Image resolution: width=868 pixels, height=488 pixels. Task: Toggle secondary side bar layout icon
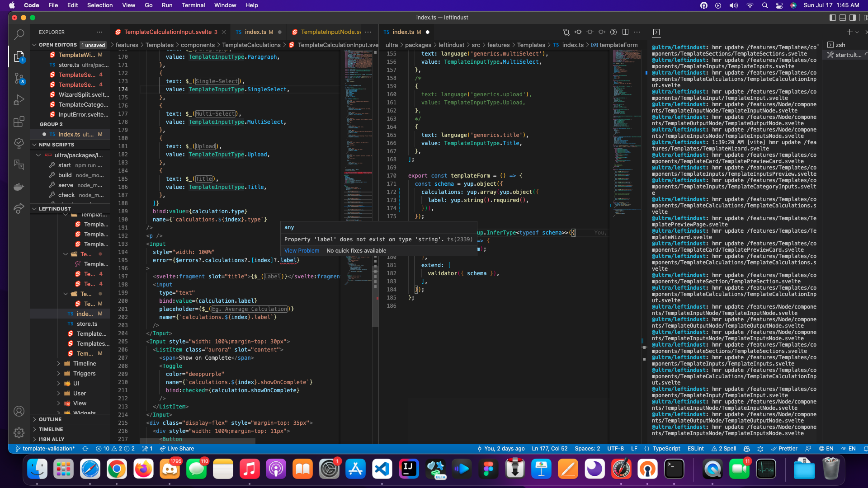coord(853,18)
